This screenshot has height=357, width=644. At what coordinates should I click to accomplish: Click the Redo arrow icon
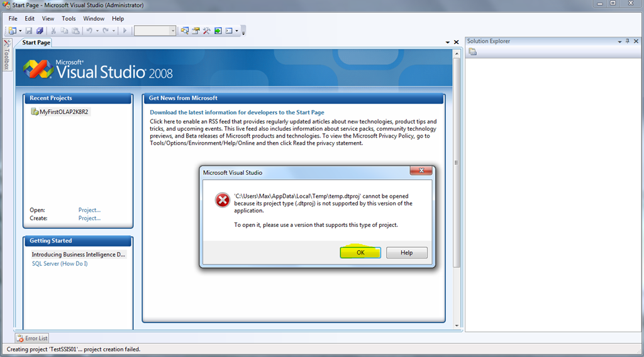point(106,31)
